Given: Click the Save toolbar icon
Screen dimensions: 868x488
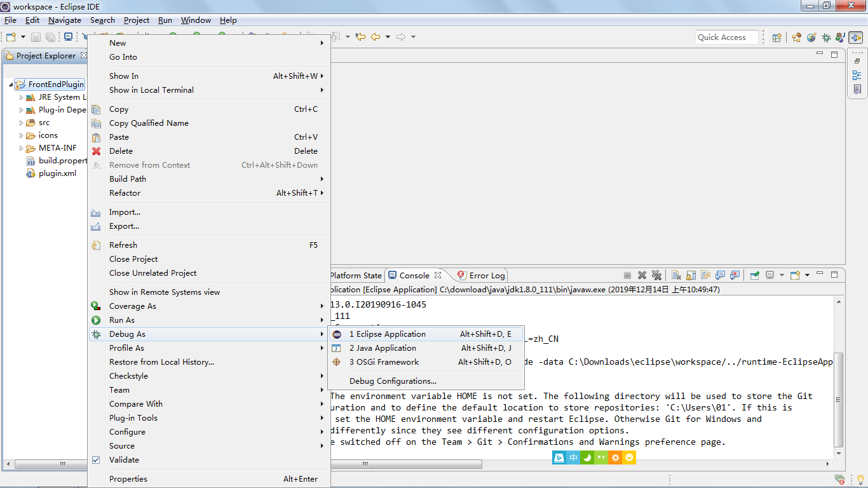Looking at the screenshot, I should pyautogui.click(x=36, y=37).
